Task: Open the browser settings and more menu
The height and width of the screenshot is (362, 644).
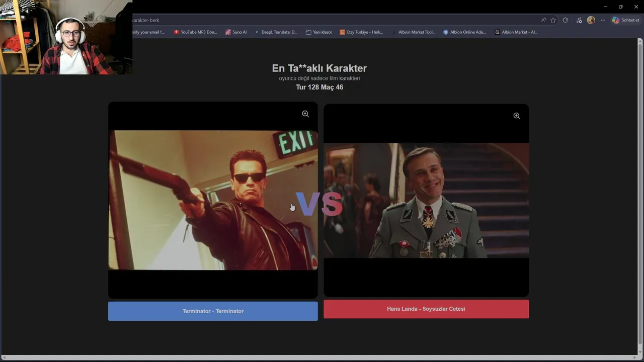Action: point(603,20)
